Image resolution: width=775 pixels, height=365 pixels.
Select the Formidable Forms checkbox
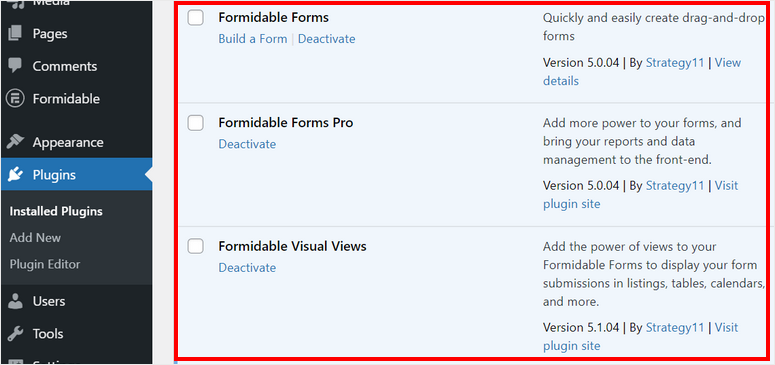[196, 18]
